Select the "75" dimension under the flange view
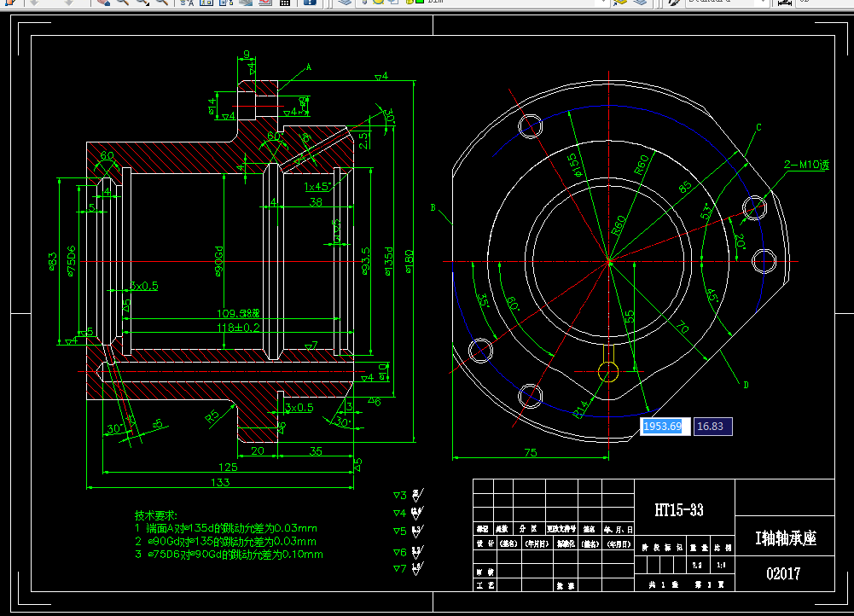Screen dimensions: 854x616 click(x=531, y=452)
